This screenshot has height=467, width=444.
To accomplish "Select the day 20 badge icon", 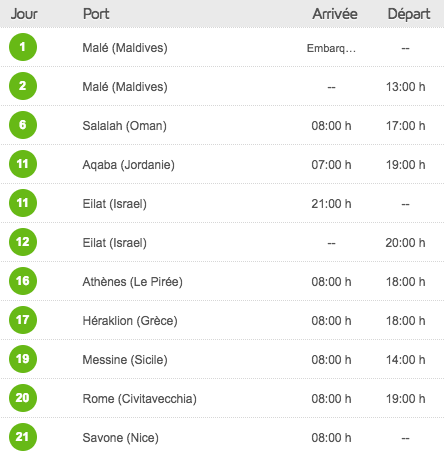I will pyautogui.click(x=23, y=398).
